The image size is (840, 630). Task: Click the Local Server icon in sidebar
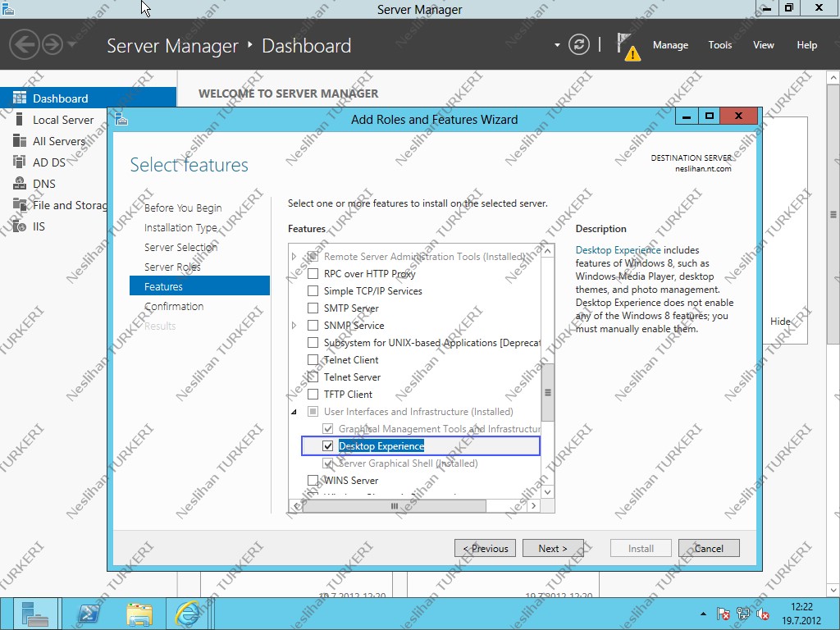[20, 119]
